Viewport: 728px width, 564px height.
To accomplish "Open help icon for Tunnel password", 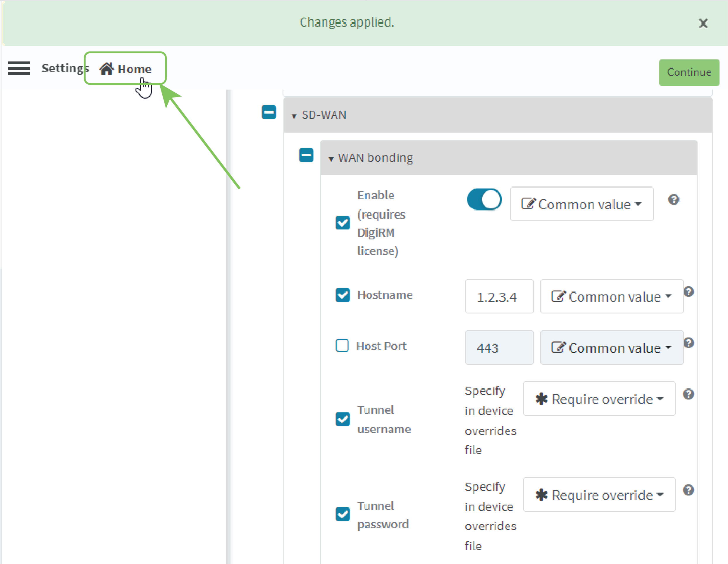I will (688, 490).
